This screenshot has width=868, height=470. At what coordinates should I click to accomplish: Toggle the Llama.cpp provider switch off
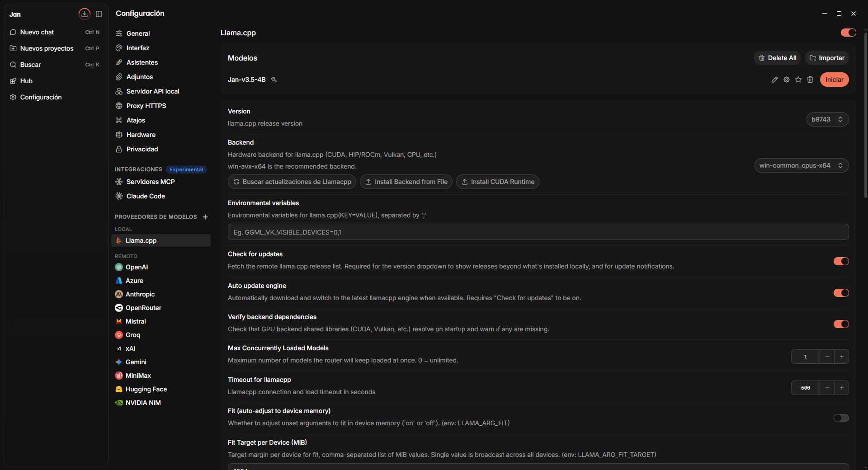[x=848, y=33]
